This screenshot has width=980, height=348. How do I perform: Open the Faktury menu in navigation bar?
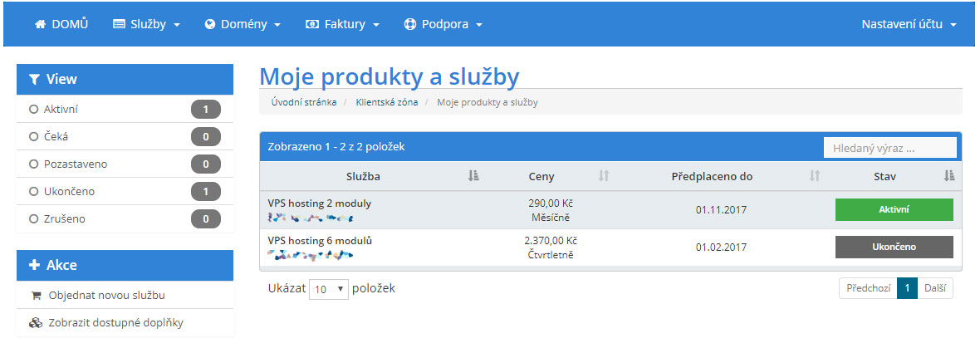point(342,24)
